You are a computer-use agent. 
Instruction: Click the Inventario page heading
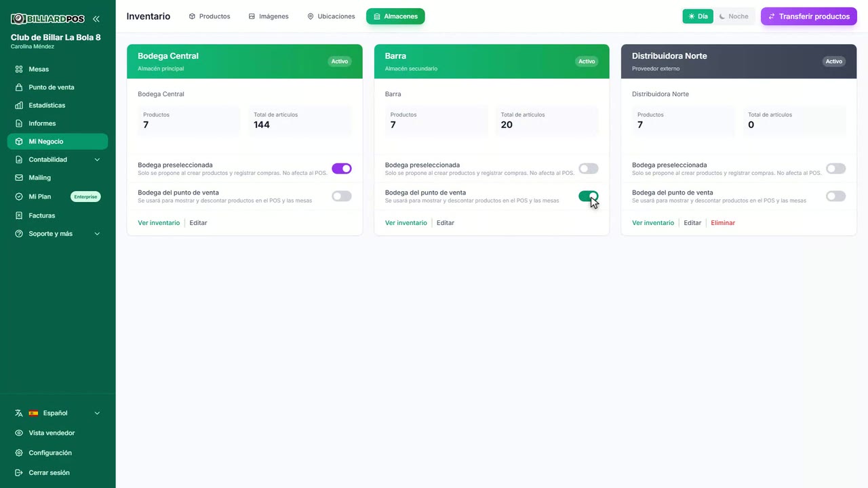click(x=149, y=16)
